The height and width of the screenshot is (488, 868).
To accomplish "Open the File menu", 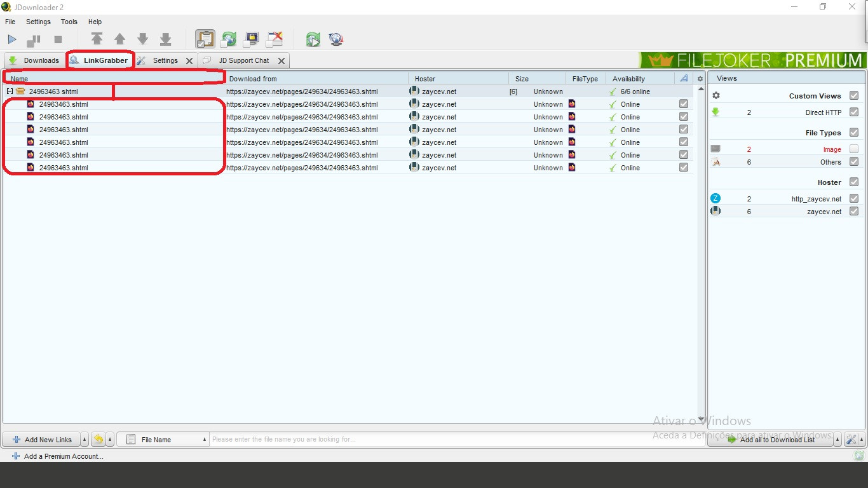I will 10,22.
